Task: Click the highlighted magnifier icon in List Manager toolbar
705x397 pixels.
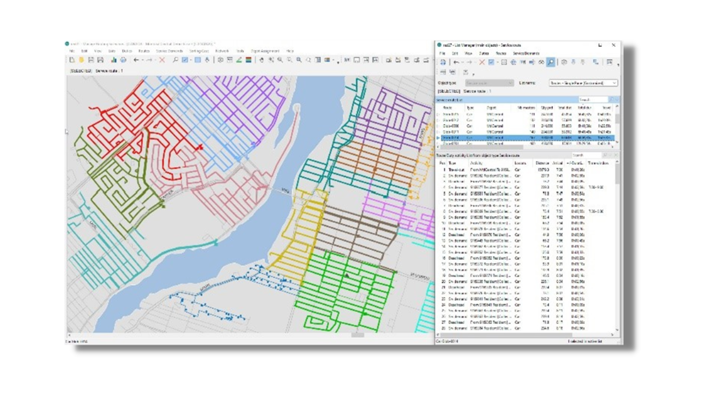Action: click(551, 62)
